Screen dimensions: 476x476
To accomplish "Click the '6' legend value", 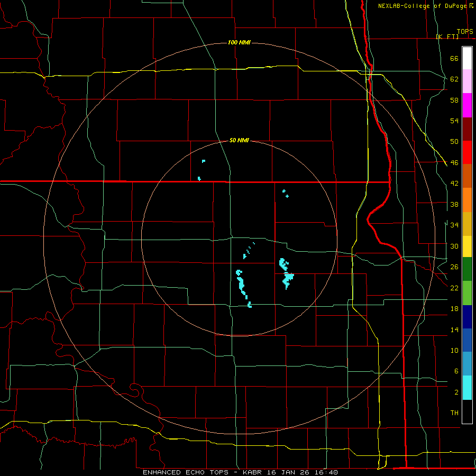I will [x=456, y=371].
